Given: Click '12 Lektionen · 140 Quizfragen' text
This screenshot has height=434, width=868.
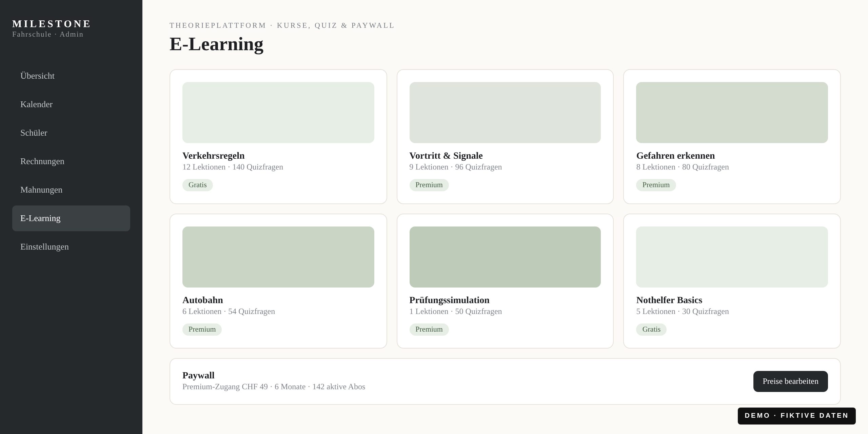Looking at the screenshot, I should click(x=233, y=167).
